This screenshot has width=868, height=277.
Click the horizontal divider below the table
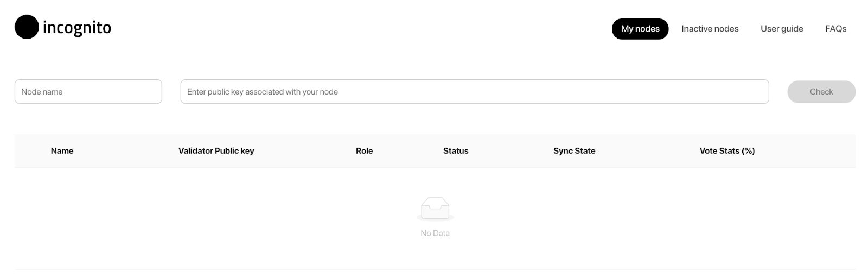pyautogui.click(x=435, y=269)
